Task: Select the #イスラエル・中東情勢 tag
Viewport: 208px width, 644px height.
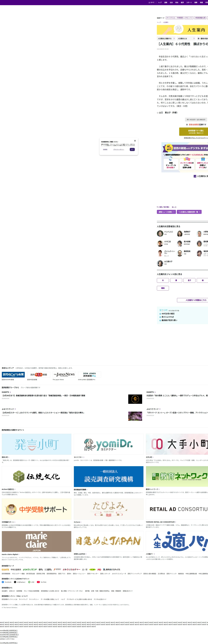Action: pos(175,18)
